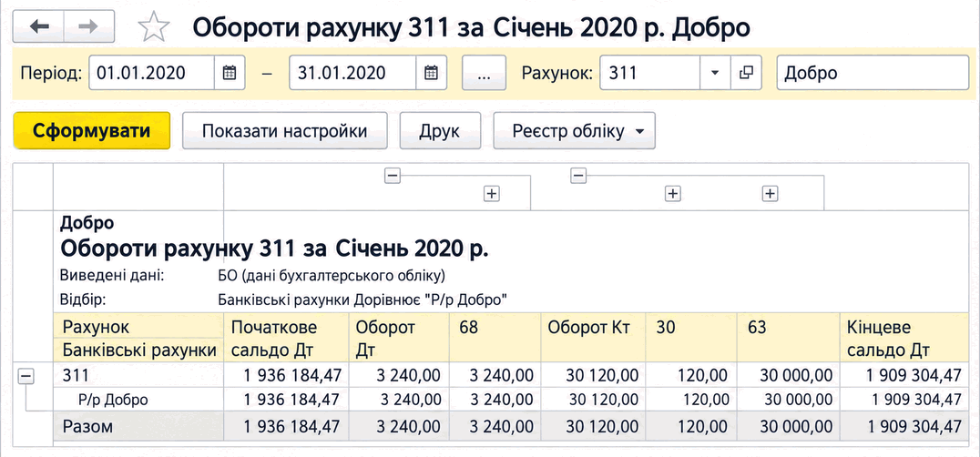The image size is (980, 457).
Task: Click the Рахунок Банківські рахунки header cell
Action: (138, 337)
